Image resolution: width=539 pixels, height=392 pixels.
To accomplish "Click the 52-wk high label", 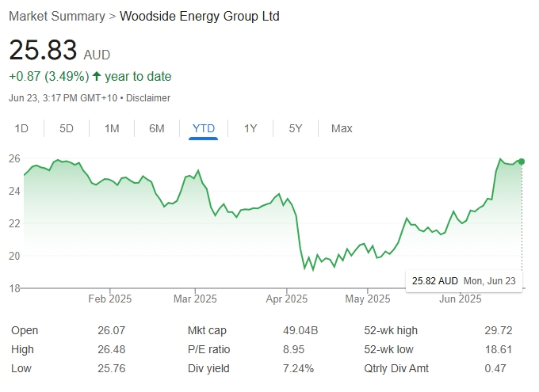I will pyautogui.click(x=391, y=330).
